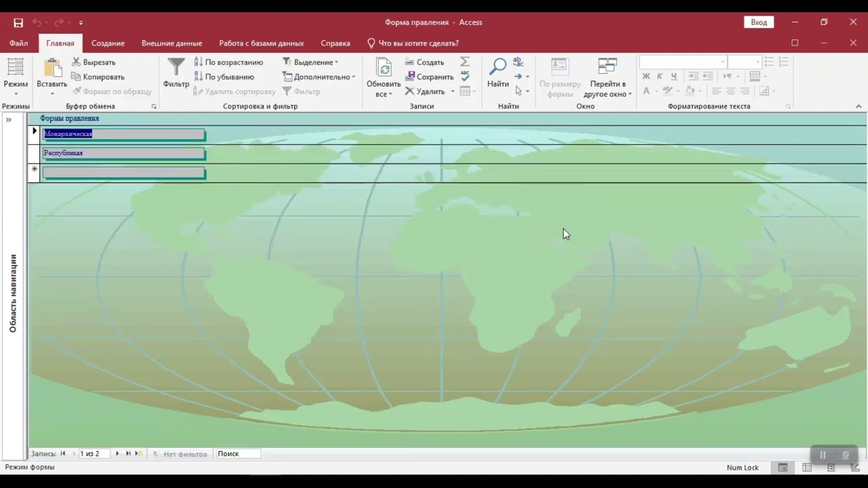Click the current record number box '1 из 2'
The image size is (868, 488).
(94, 453)
